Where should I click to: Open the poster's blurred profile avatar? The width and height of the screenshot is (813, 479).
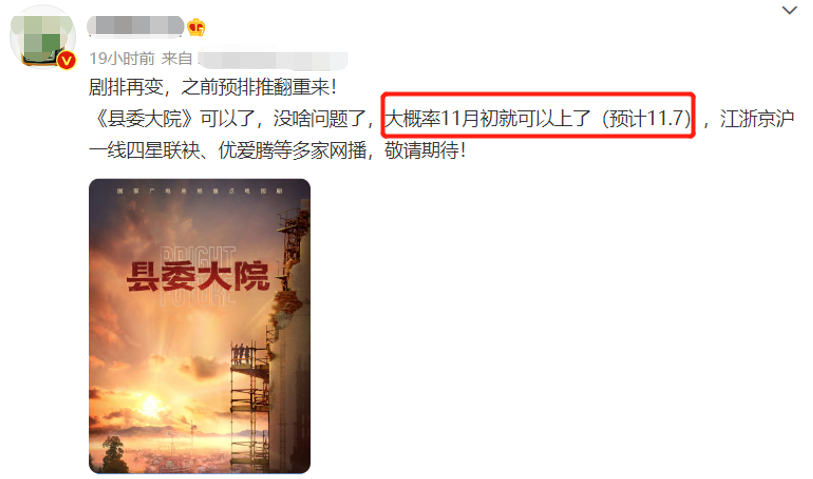pyautogui.click(x=43, y=37)
